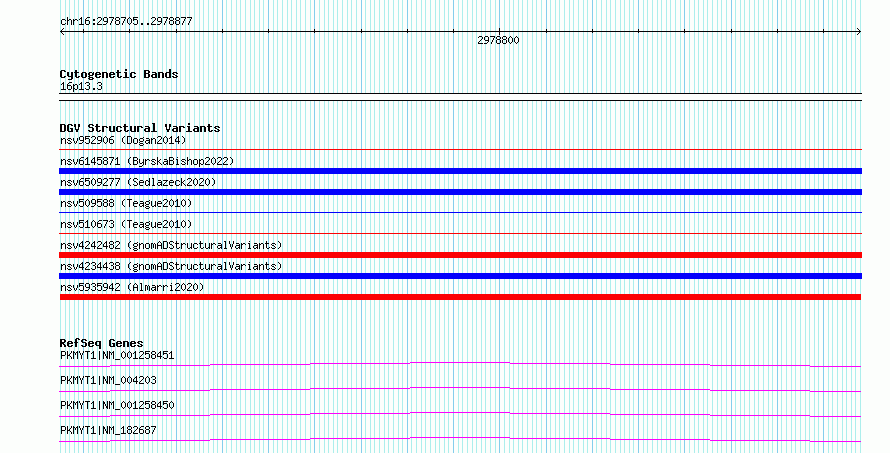The image size is (890, 453).
Task: Open variant nsv952906 (Dogan2014) label
Action: click(123, 140)
